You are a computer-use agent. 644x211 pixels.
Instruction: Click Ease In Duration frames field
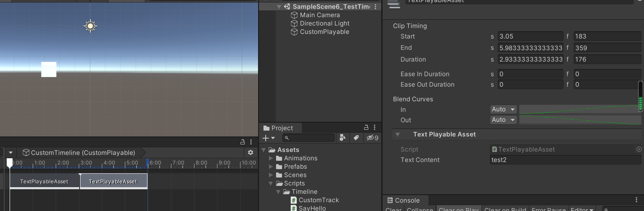pos(607,74)
